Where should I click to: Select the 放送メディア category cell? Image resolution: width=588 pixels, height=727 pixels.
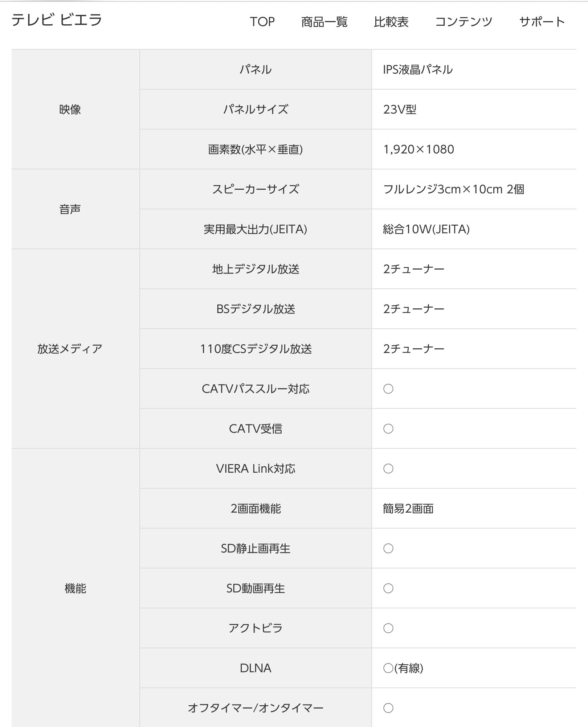tap(70, 349)
